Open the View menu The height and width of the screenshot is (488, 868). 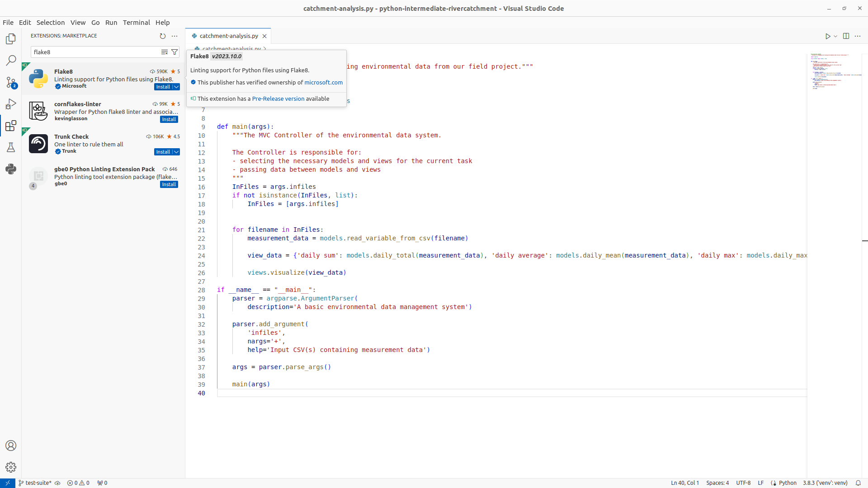pyautogui.click(x=78, y=22)
